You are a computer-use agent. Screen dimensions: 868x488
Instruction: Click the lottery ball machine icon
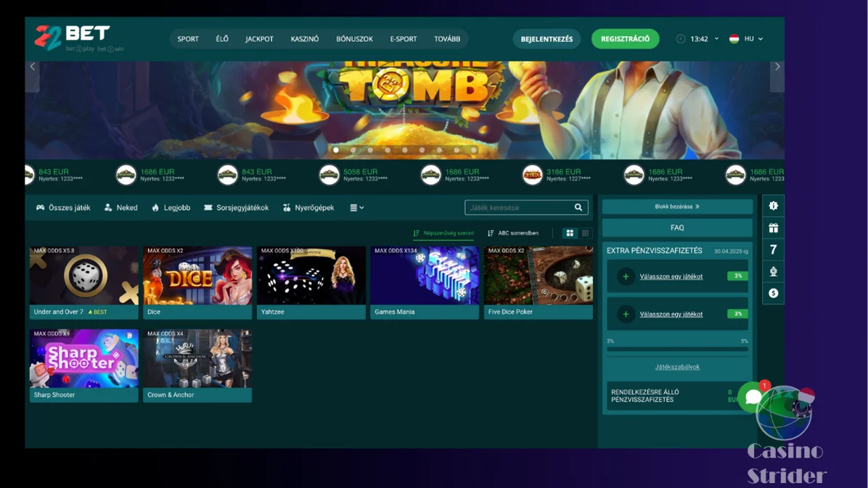point(774,271)
